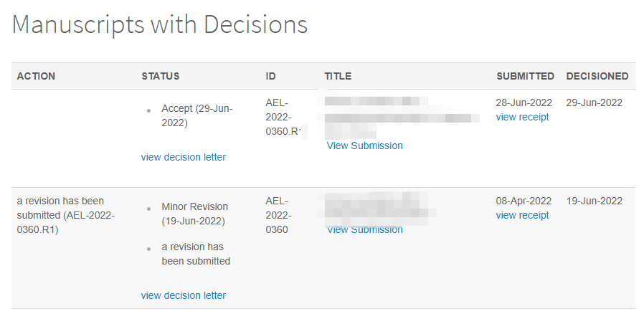
Task: Select the Accept (29-Jun-2022) status text
Action: point(197,116)
